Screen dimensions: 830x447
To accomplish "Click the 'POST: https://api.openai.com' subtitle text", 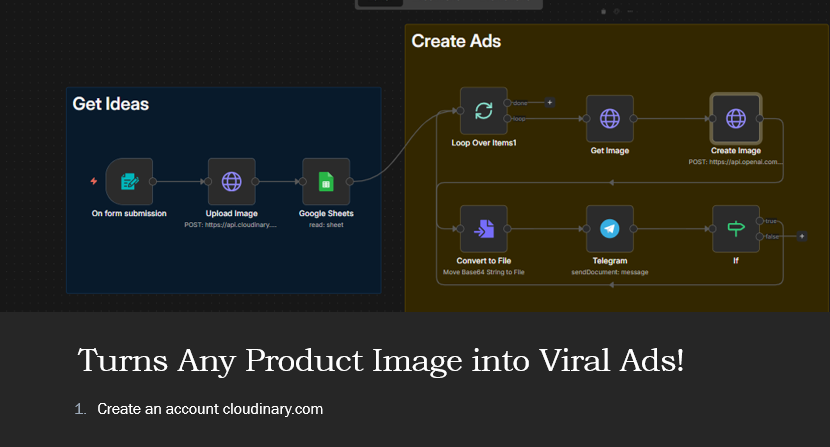I will pyautogui.click(x=735, y=162).
